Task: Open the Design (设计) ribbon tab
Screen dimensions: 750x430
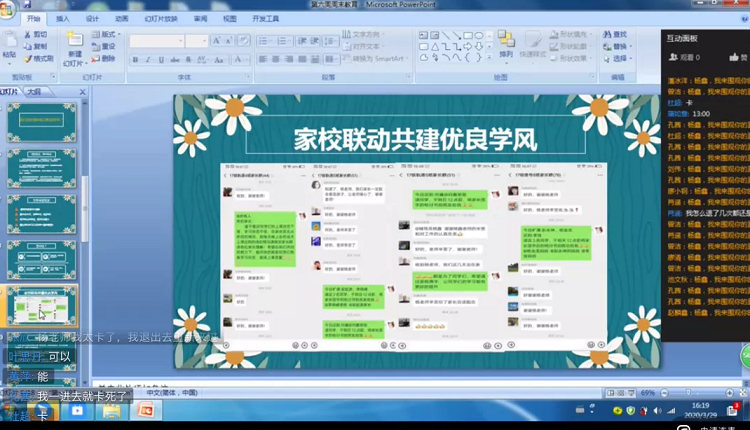Action: [x=92, y=18]
